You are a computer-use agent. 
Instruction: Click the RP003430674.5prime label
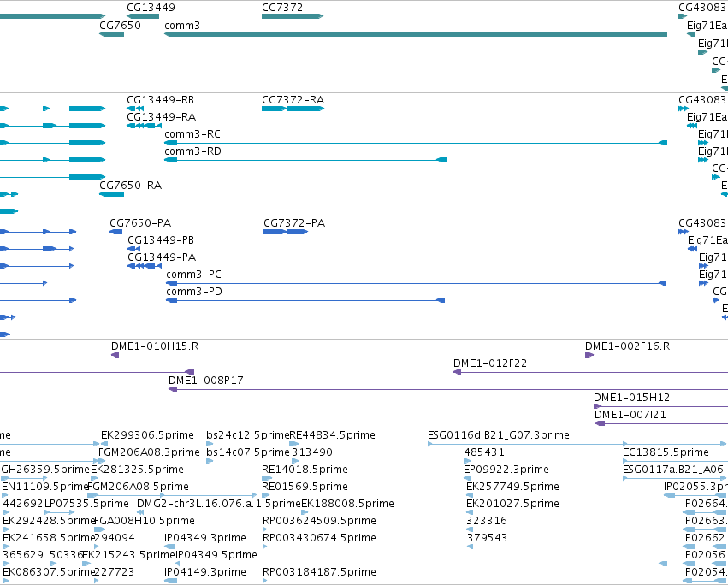[319, 538]
